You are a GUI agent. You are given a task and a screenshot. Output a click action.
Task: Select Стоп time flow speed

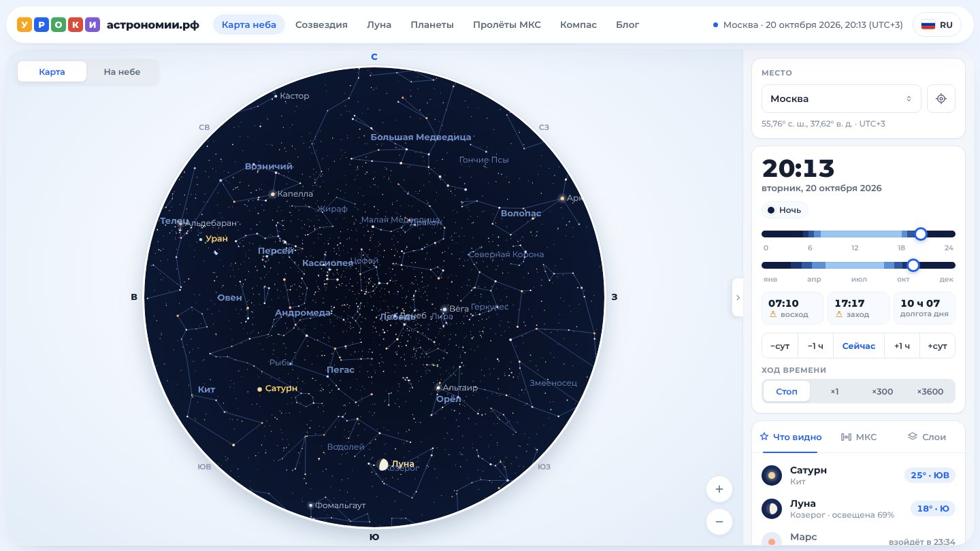787,391
